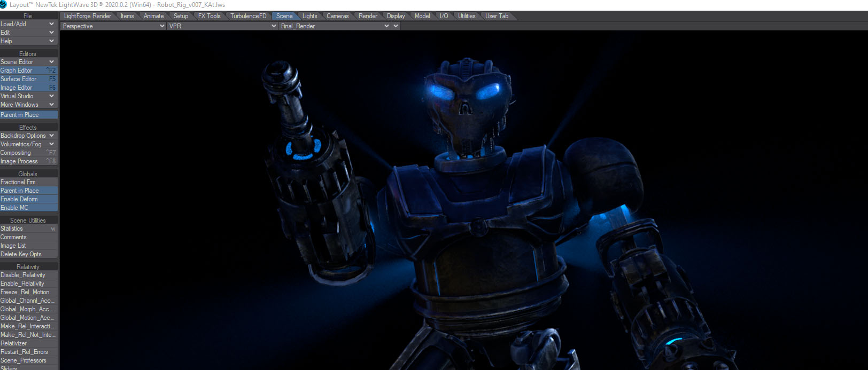
Task: Click the LightWave app icon in title bar
Action: pyautogui.click(x=4, y=4)
